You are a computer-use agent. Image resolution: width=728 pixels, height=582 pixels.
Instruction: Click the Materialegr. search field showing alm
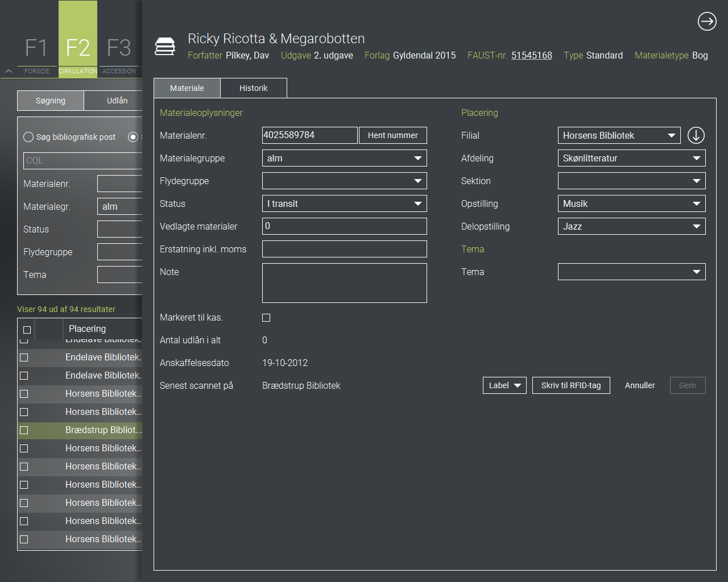click(x=120, y=206)
